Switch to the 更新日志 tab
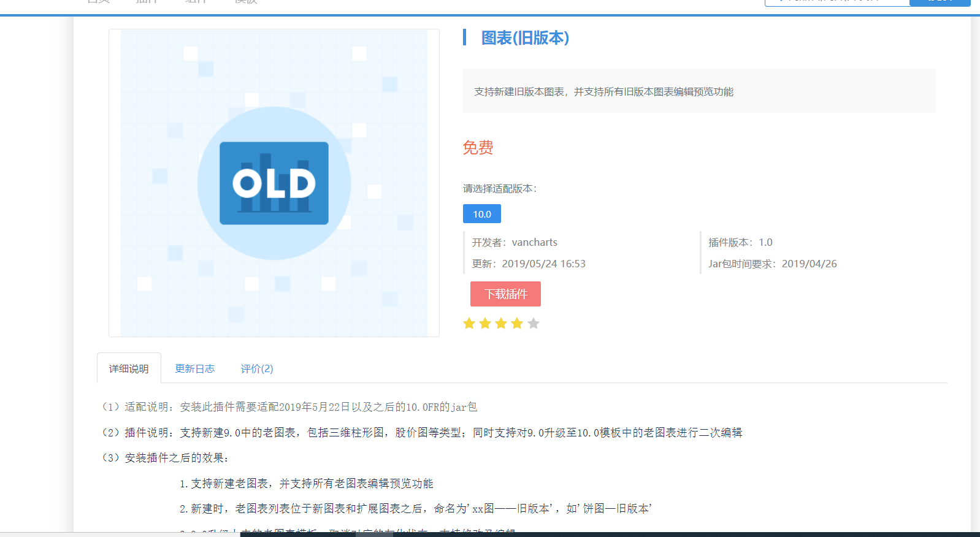 tap(195, 368)
